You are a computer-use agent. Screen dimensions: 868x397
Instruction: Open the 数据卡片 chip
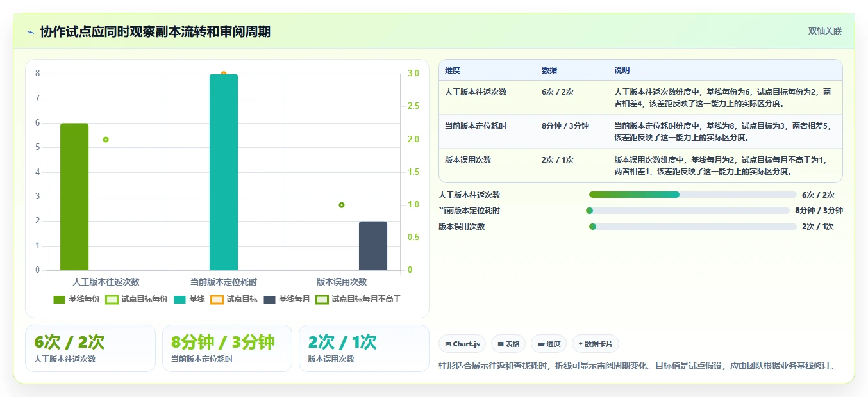[595, 344]
